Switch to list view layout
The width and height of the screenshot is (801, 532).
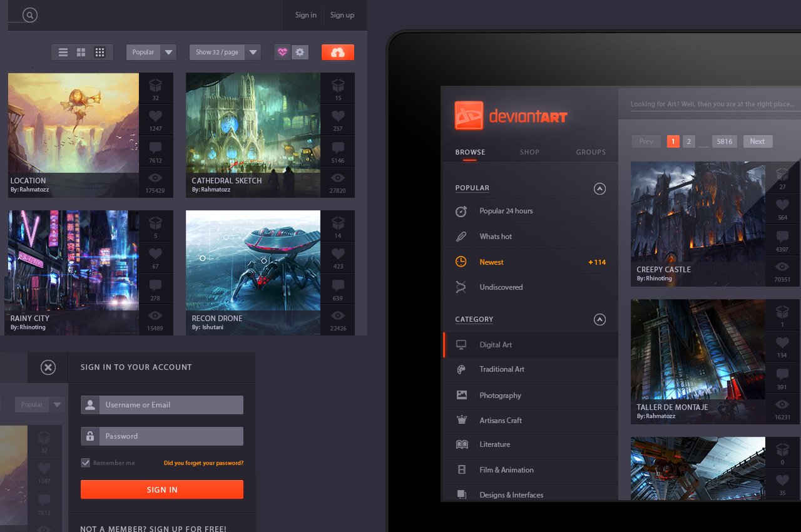[x=63, y=53]
